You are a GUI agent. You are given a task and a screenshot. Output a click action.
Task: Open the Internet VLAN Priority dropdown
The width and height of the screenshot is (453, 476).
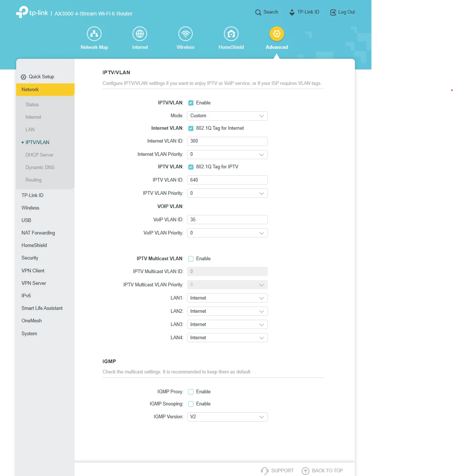(227, 154)
